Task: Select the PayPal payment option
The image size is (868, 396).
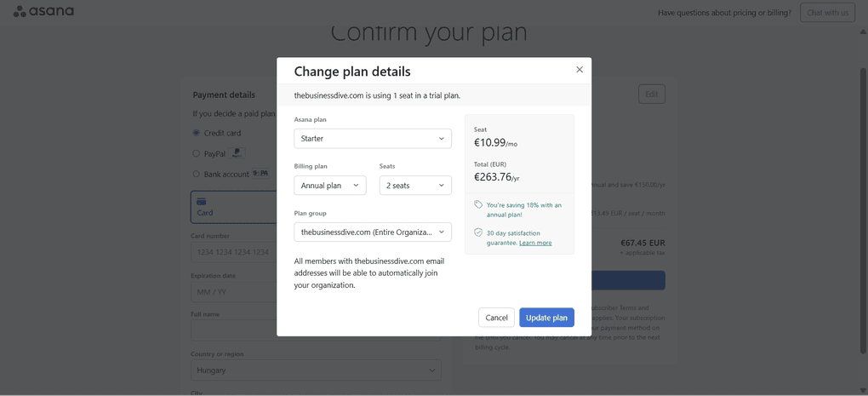Action: [x=197, y=153]
